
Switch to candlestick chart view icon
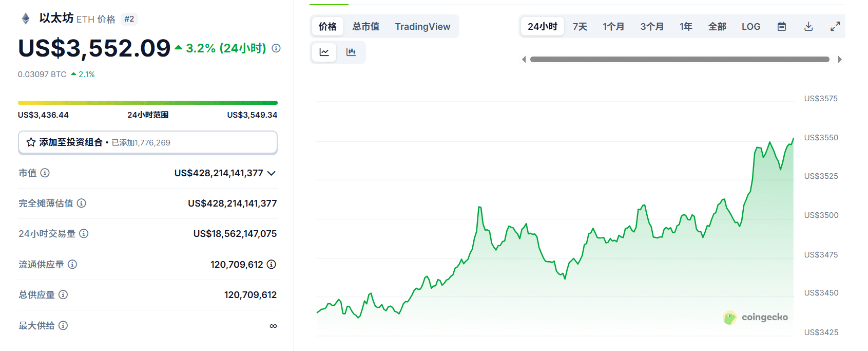(x=351, y=52)
